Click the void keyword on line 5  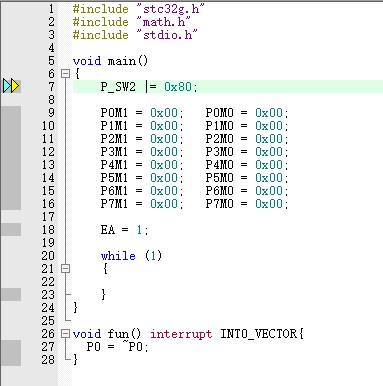[x=87, y=61]
